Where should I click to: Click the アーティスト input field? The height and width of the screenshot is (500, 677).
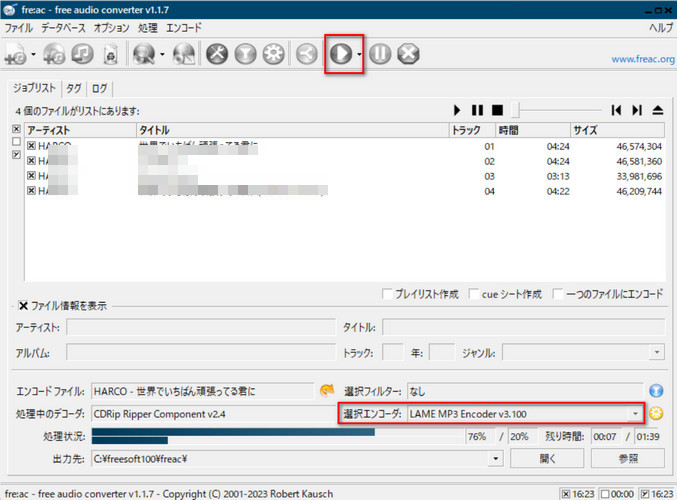pyautogui.click(x=201, y=327)
